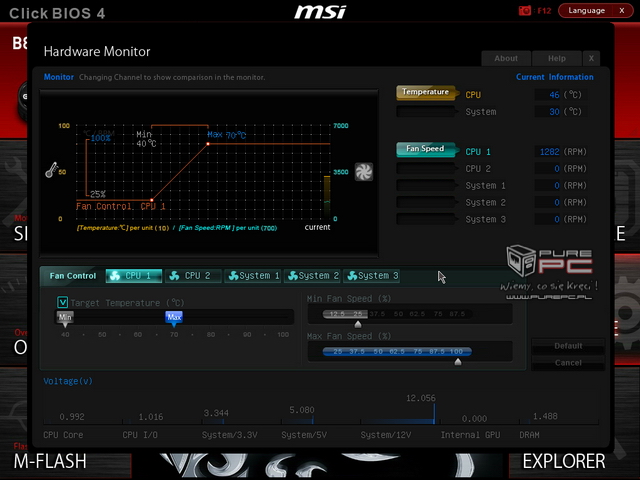Click the Current Information heading

tap(555, 77)
